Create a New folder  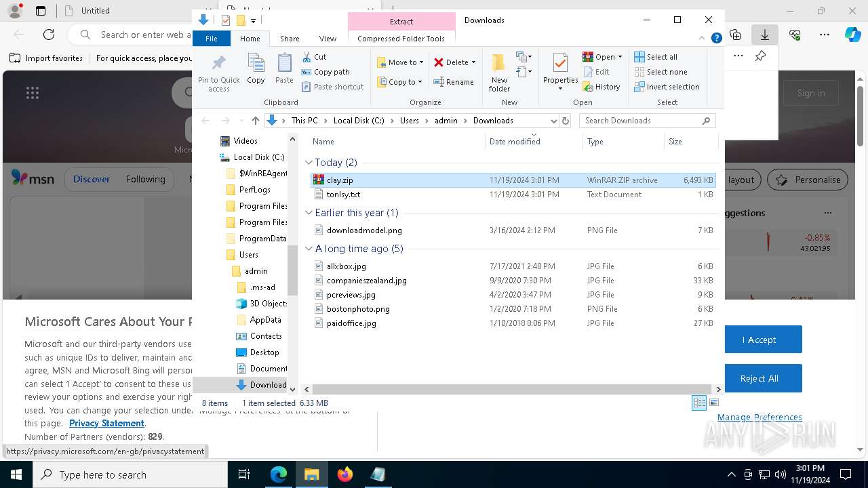pos(499,73)
